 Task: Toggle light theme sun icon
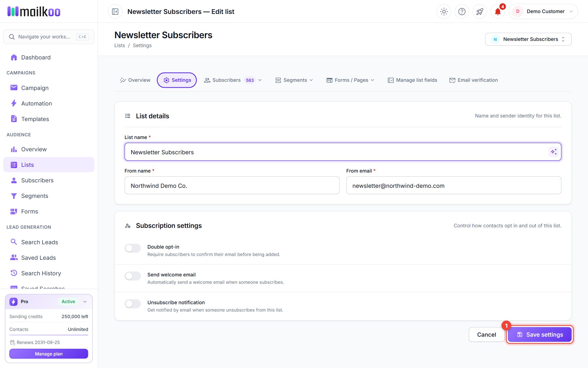coord(444,11)
